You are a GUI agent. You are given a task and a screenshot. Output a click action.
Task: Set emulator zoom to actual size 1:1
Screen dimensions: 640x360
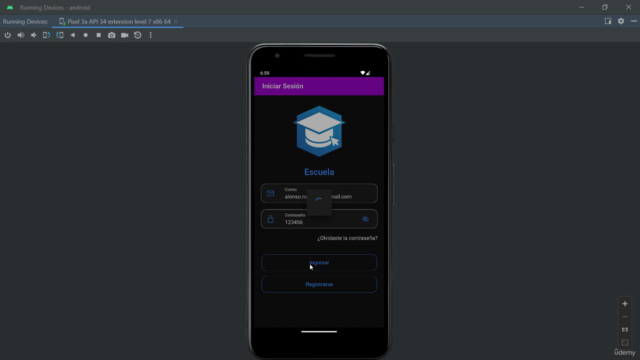click(624, 330)
